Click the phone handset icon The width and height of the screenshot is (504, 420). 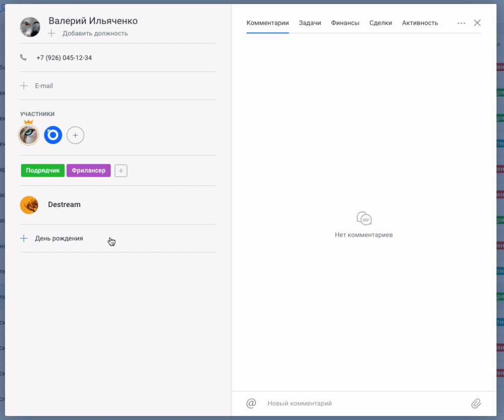[x=23, y=57]
